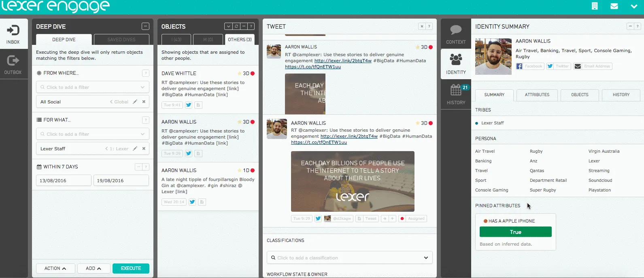Open the Context speech-bubble panel
644x278 pixels.
click(x=456, y=34)
